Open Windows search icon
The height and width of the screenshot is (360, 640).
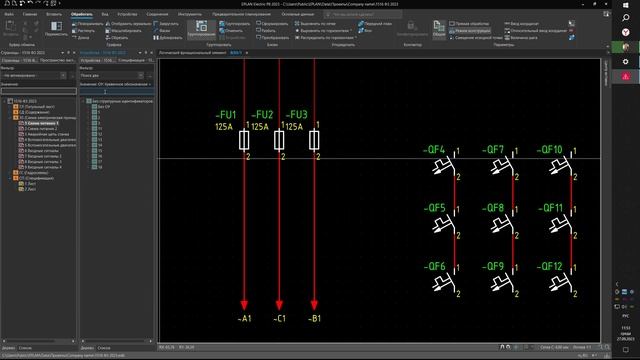click(x=626, y=18)
